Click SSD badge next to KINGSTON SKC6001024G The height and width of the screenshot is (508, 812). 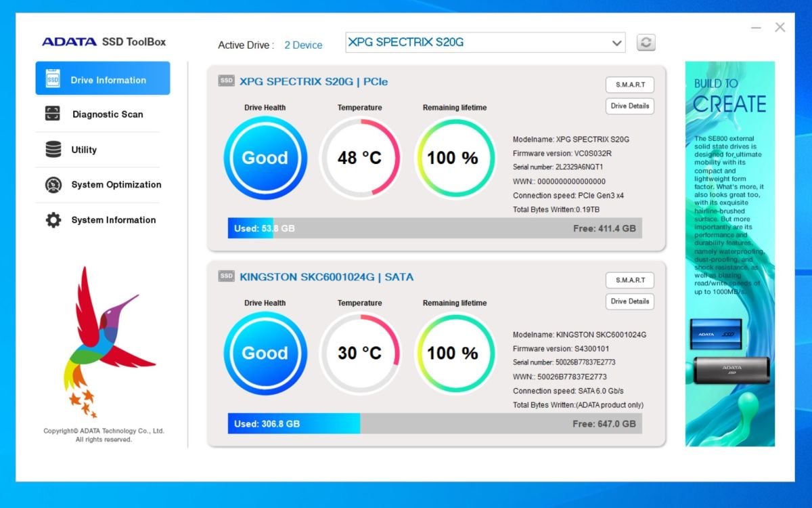[x=226, y=276]
